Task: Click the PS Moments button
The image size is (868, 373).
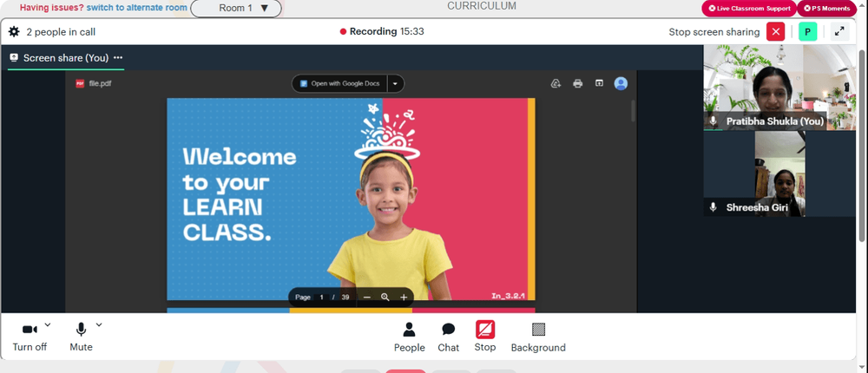Action: pos(826,9)
